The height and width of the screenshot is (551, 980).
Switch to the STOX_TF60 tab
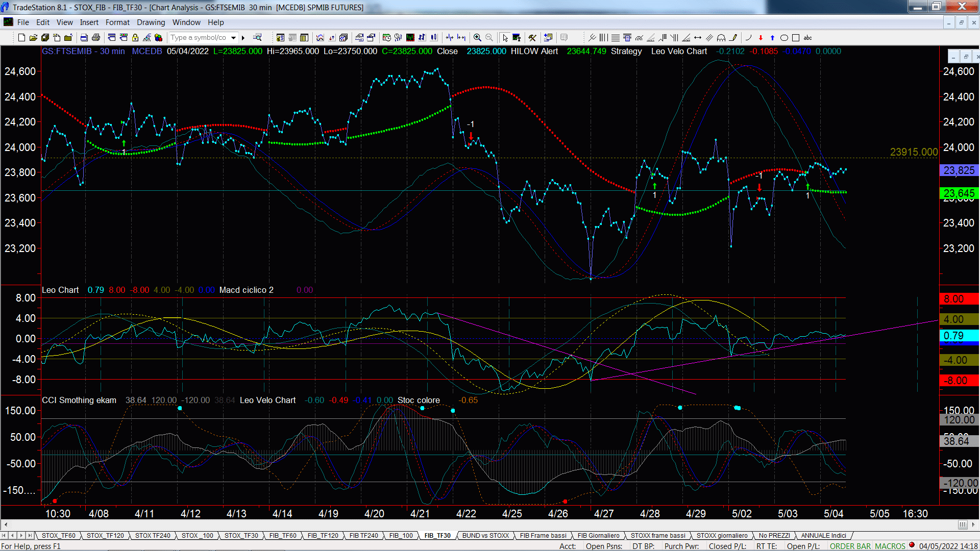pyautogui.click(x=58, y=535)
